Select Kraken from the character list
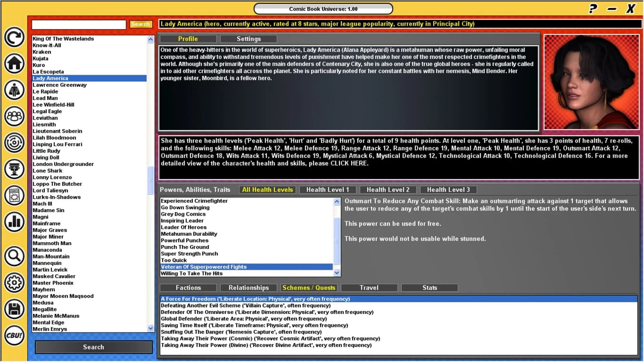 (x=42, y=52)
